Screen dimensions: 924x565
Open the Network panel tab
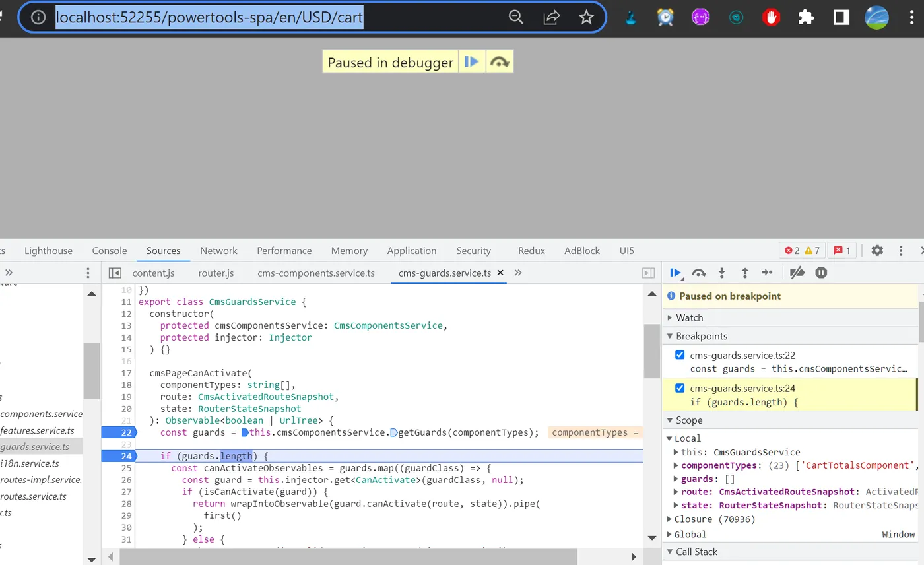click(218, 251)
